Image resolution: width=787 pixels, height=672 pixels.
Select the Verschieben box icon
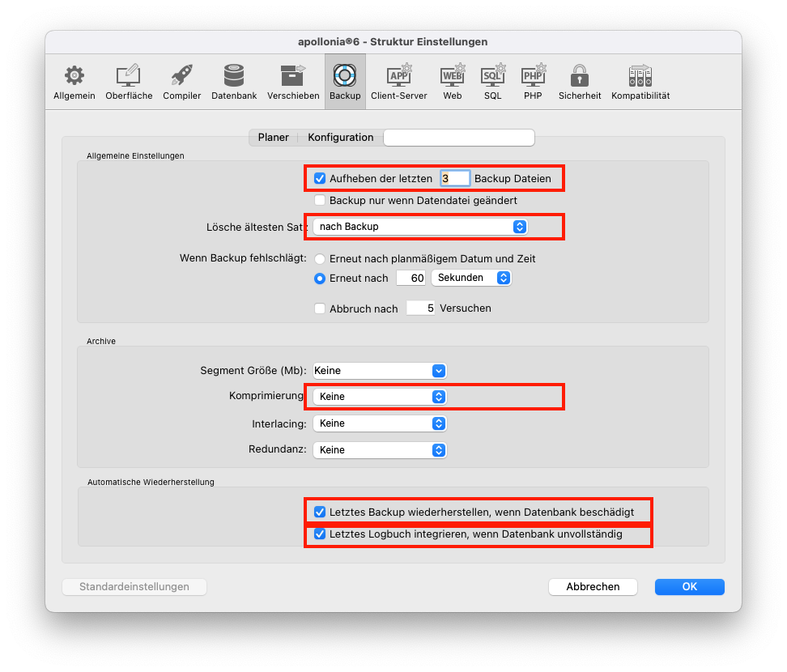pyautogui.click(x=292, y=76)
